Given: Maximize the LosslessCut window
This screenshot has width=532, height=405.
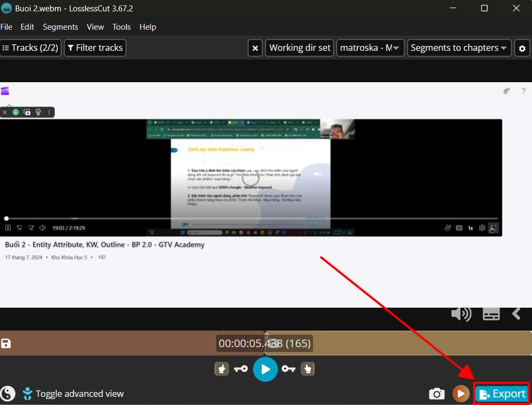Looking at the screenshot, I should tap(484, 8).
